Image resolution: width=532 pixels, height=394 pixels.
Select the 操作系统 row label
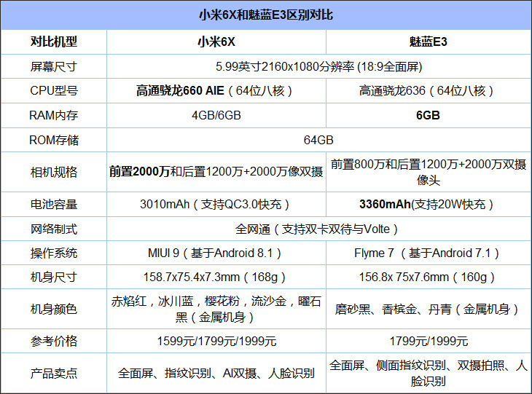(54, 253)
